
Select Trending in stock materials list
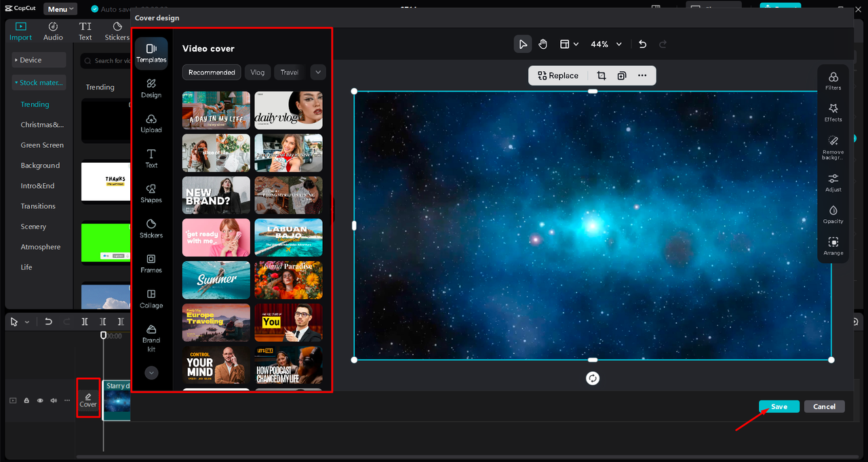coord(35,104)
